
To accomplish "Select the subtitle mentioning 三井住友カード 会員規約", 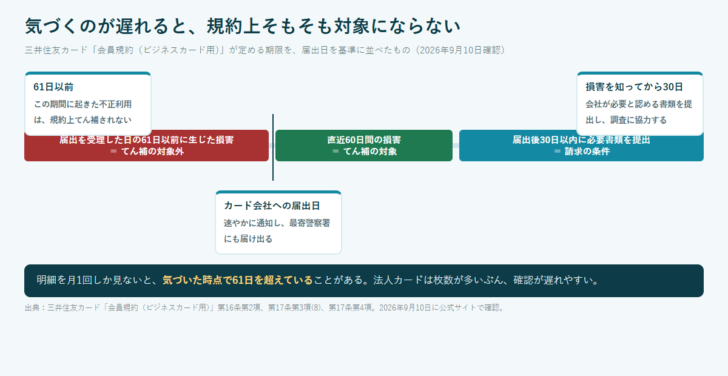I will click(x=265, y=50).
